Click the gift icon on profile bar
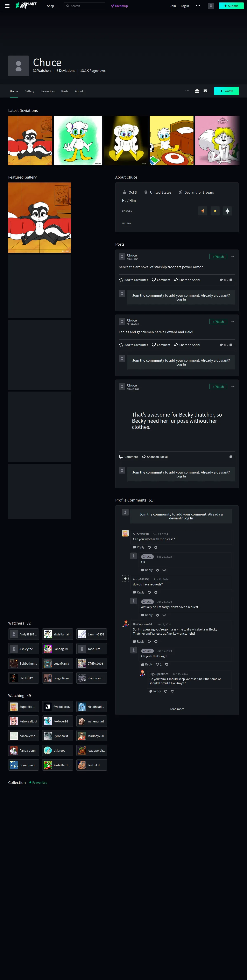 (197, 91)
